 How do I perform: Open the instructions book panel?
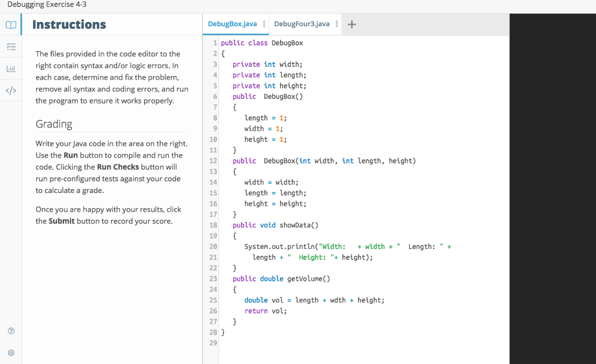(10, 24)
